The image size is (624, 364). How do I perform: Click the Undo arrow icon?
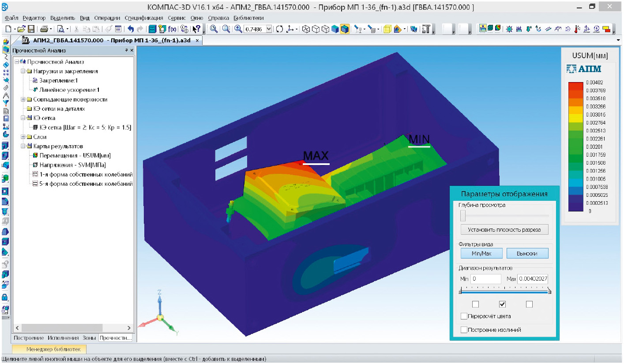coord(131,29)
